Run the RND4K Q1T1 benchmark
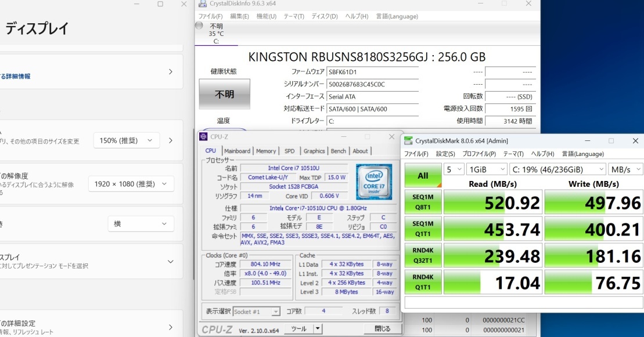Image resolution: width=644 pixels, height=337 pixels. (423, 282)
